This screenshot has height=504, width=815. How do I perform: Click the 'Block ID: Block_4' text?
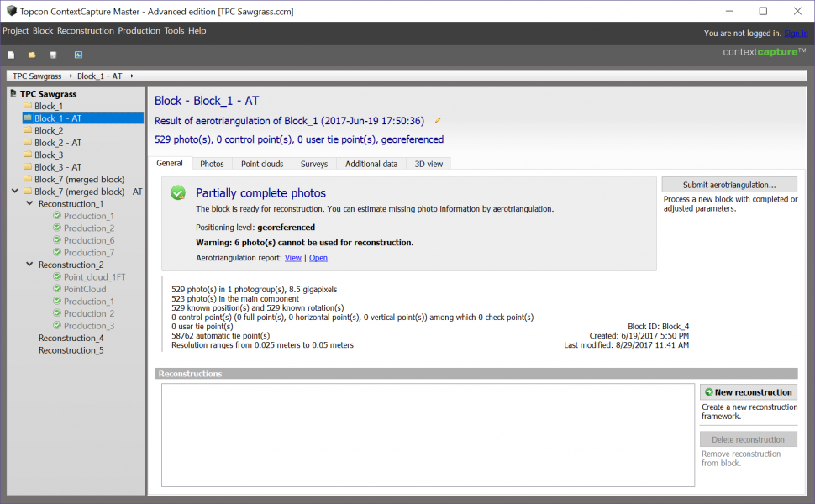(x=658, y=326)
